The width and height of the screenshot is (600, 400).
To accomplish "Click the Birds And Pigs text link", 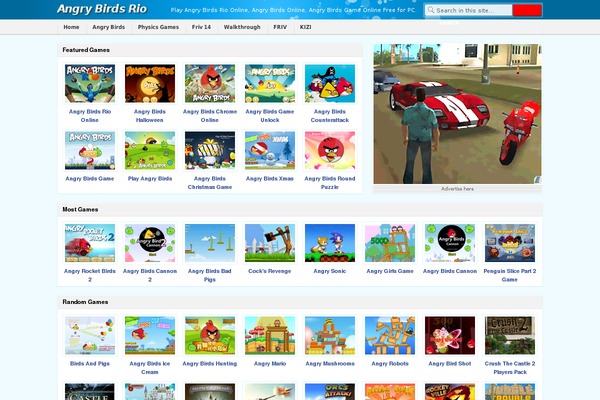I will pos(90,364).
